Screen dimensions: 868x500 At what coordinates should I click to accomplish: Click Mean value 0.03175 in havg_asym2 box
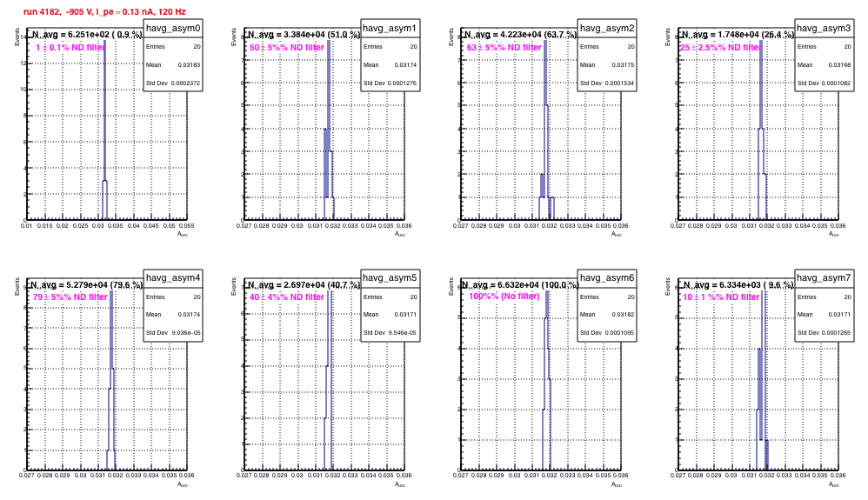[x=623, y=65]
